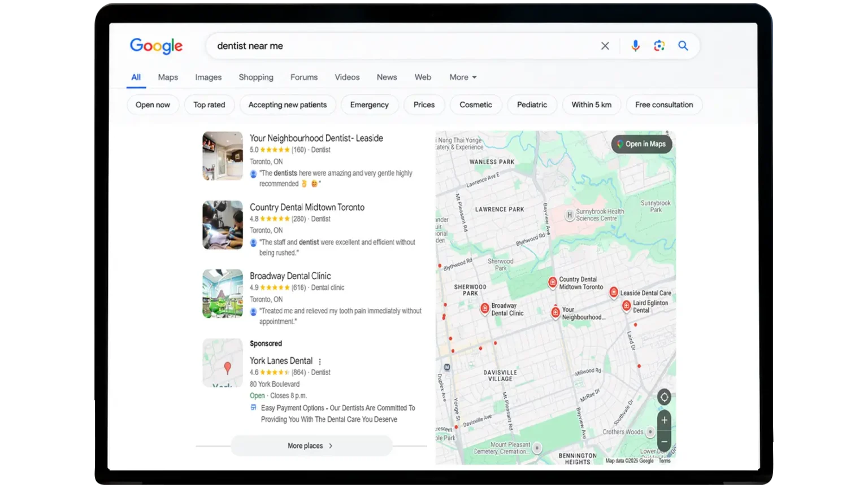Apply the Cosmetic filter chip

point(476,104)
